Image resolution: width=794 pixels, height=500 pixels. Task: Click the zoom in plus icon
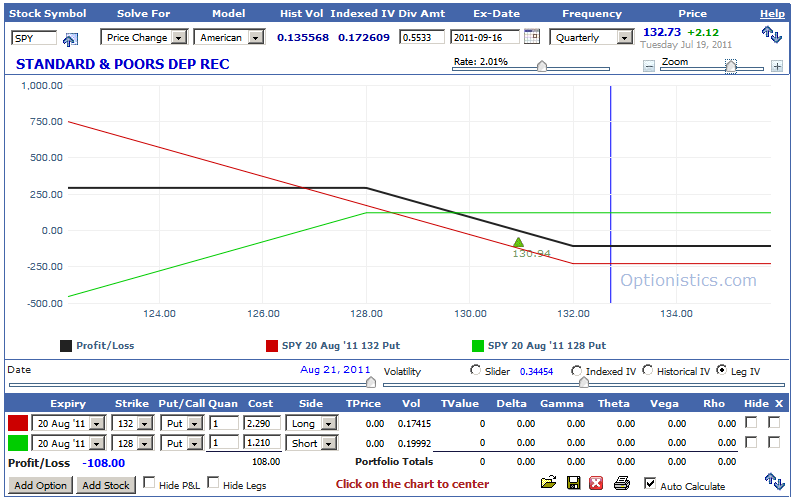point(777,66)
